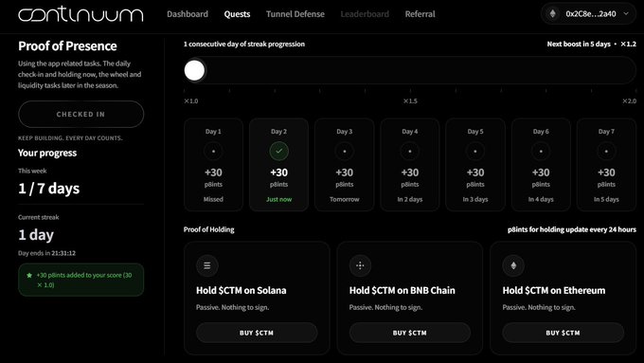Click the Continuum logo

[80, 14]
